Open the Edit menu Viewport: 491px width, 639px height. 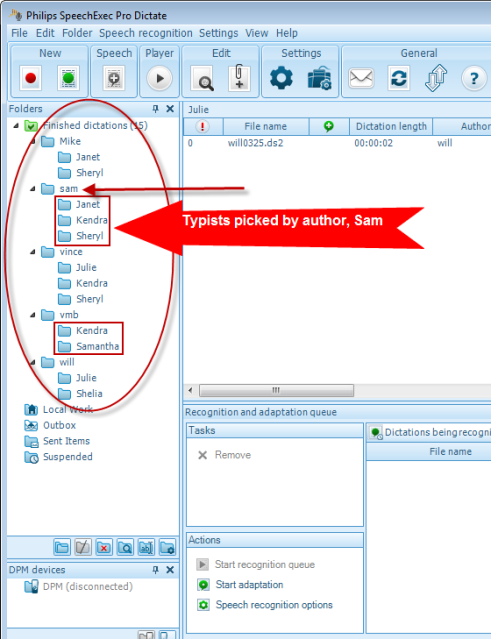click(x=45, y=33)
